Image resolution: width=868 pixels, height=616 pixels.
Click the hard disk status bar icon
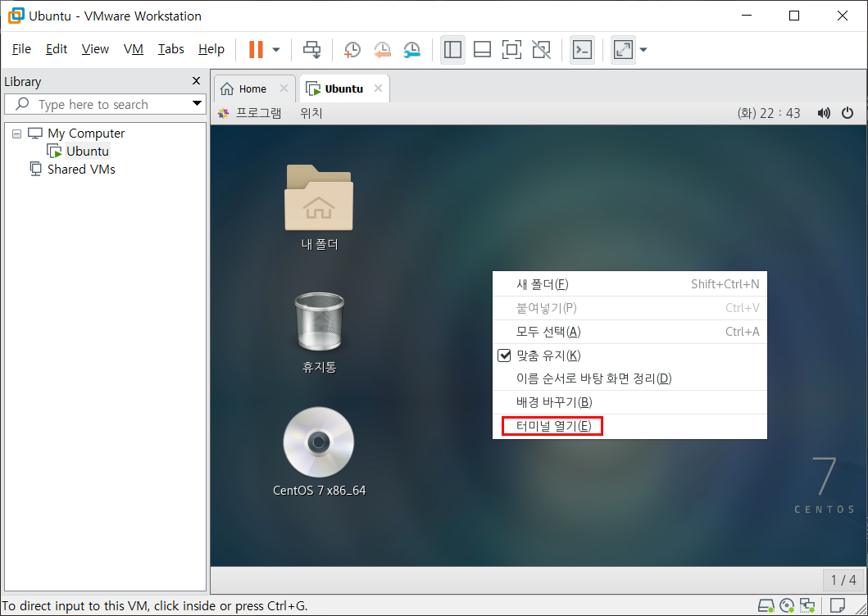click(766, 605)
